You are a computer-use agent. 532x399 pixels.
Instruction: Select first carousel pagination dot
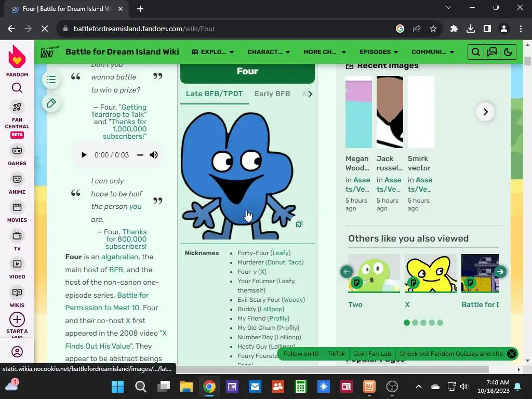[407, 323]
